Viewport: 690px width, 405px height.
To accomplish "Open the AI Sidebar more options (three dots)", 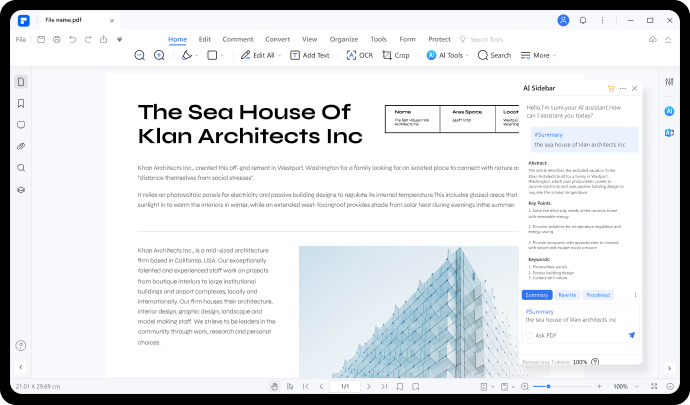I will pos(623,88).
